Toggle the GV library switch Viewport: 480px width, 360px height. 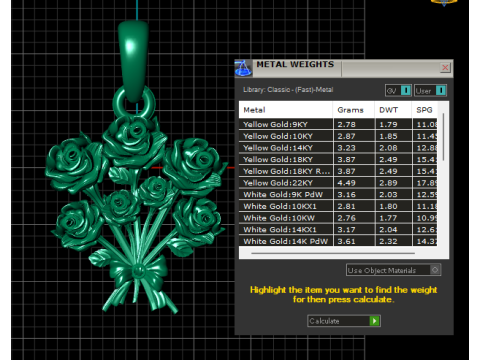click(x=398, y=91)
